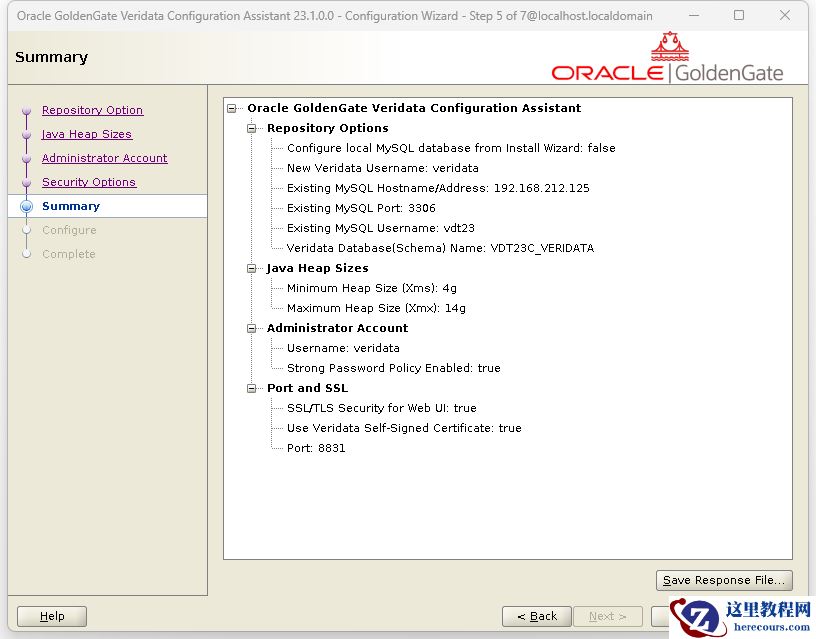The height and width of the screenshot is (639, 816).
Task: Open the Security Options step link
Action: point(89,182)
